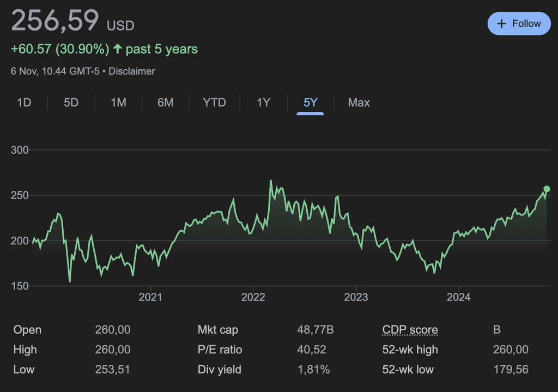Show the 6M chart range
The height and width of the screenshot is (392, 558).
coord(165,102)
